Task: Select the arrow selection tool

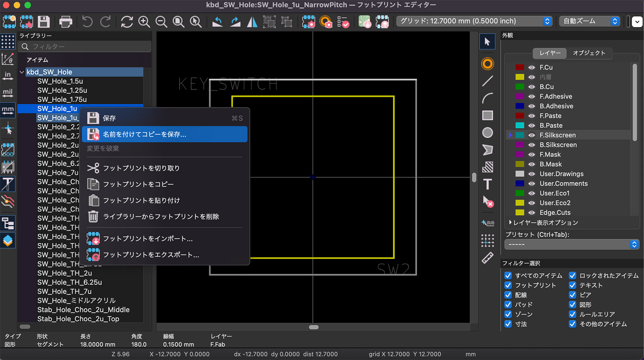Action: point(487,41)
